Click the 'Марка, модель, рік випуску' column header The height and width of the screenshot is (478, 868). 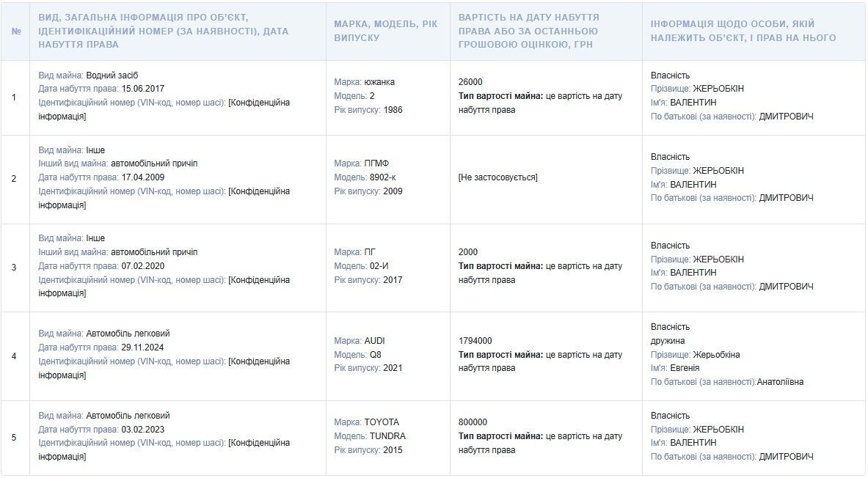click(x=386, y=31)
